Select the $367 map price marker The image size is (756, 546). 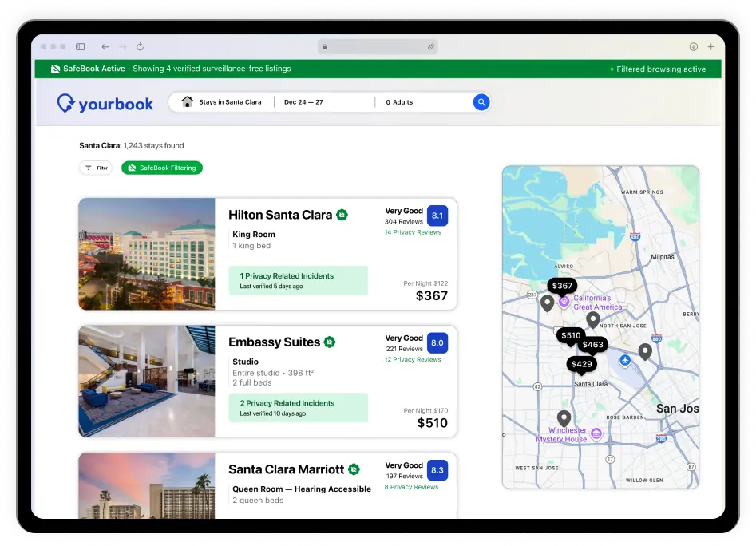[x=562, y=286]
